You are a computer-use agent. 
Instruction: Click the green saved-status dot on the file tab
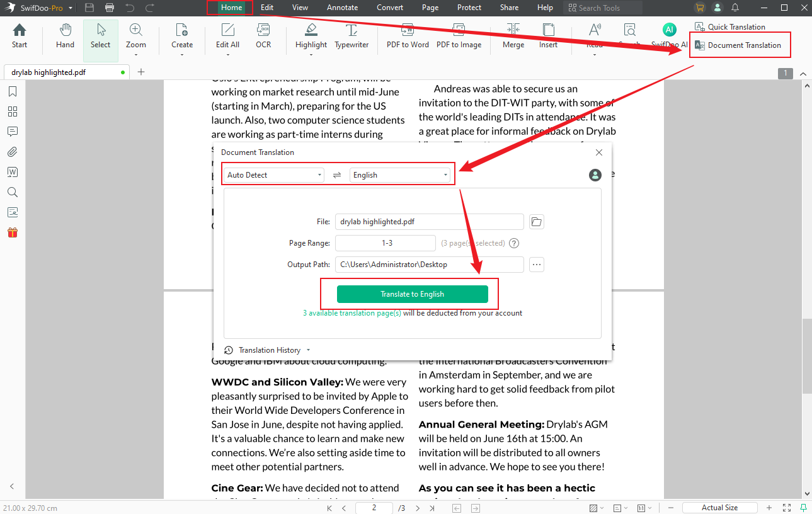coord(123,72)
